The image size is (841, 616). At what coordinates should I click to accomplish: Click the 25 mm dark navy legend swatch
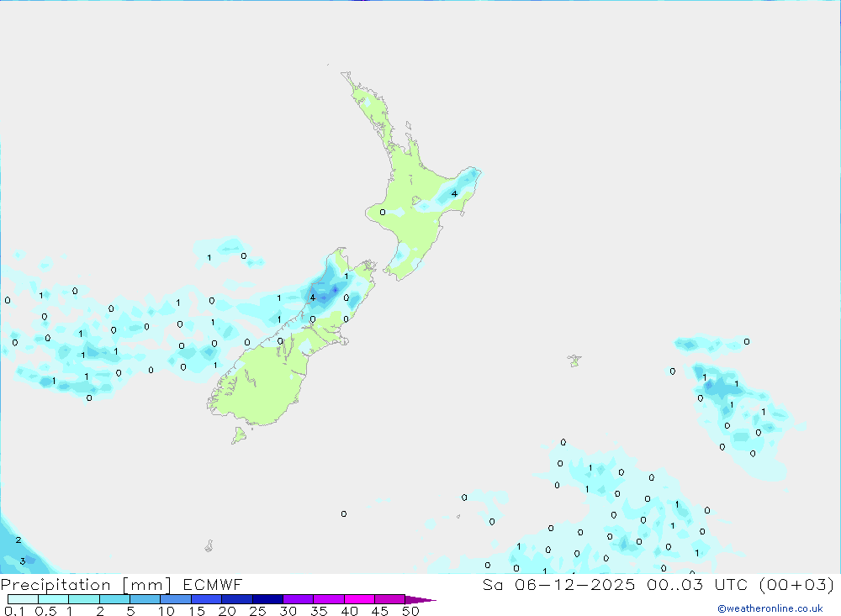click(267, 599)
